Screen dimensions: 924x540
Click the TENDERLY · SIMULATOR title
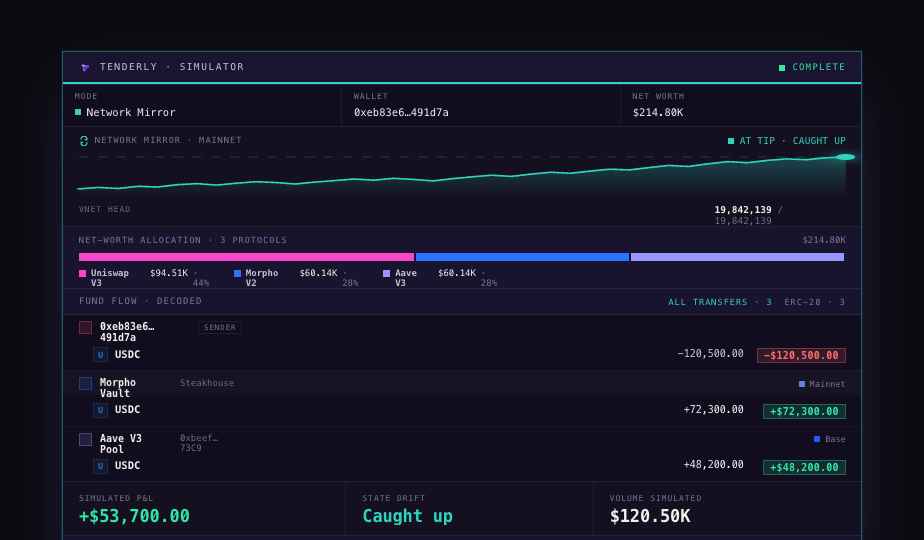[171, 67]
